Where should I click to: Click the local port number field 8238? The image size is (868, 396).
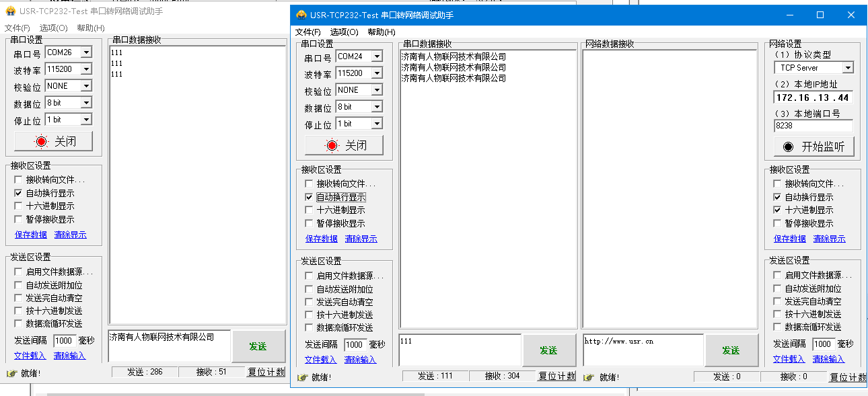coord(813,126)
